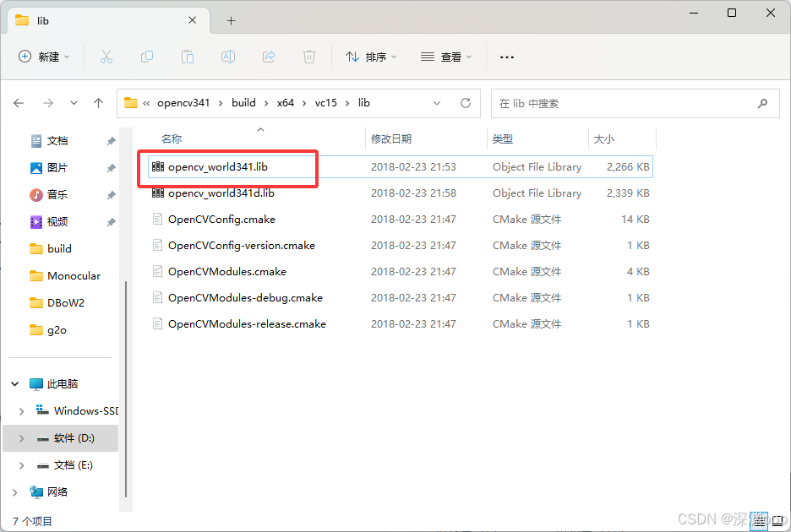The height and width of the screenshot is (532, 791).
Task: Open the 查看 view dropdown
Action: pos(446,57)
